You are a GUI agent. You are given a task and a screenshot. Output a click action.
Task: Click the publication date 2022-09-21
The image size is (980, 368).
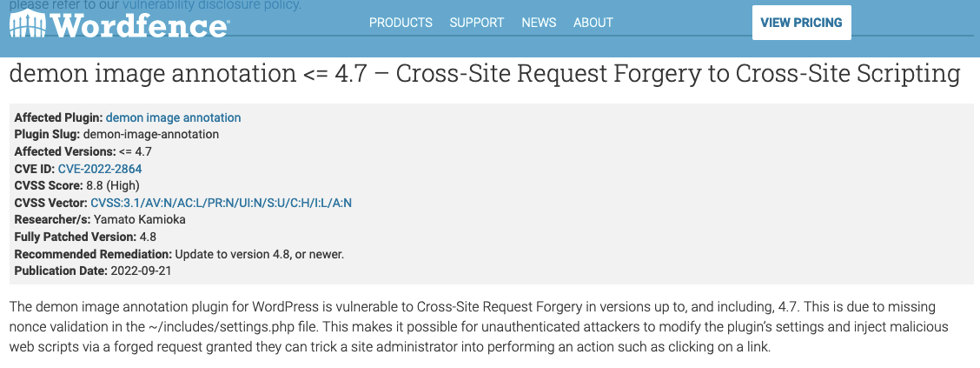(141, 271)
